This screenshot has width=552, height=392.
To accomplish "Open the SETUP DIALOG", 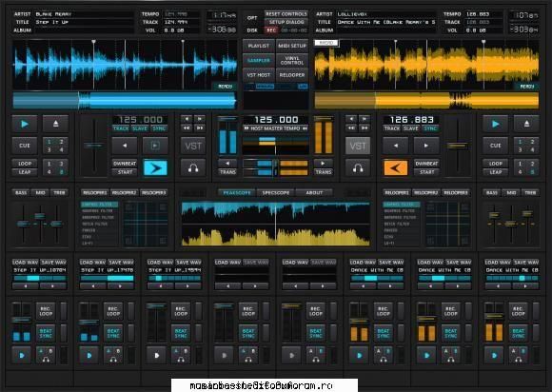I will click(286, 22).
